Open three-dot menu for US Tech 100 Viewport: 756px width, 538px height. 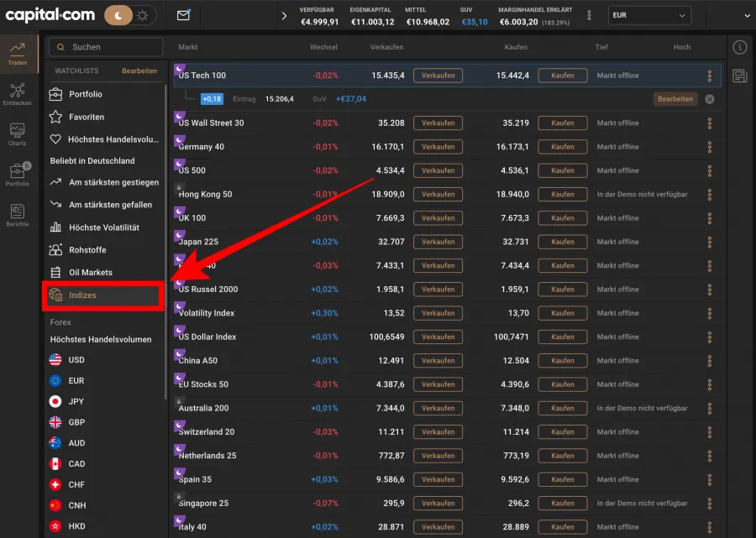pos(710,76)
